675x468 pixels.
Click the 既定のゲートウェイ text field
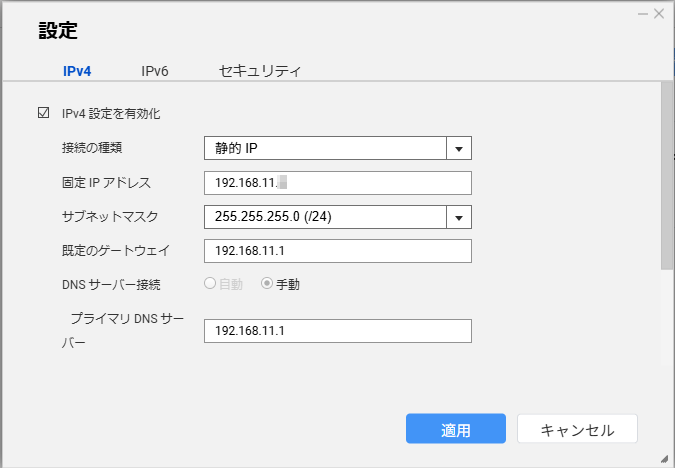pos(337,251)
